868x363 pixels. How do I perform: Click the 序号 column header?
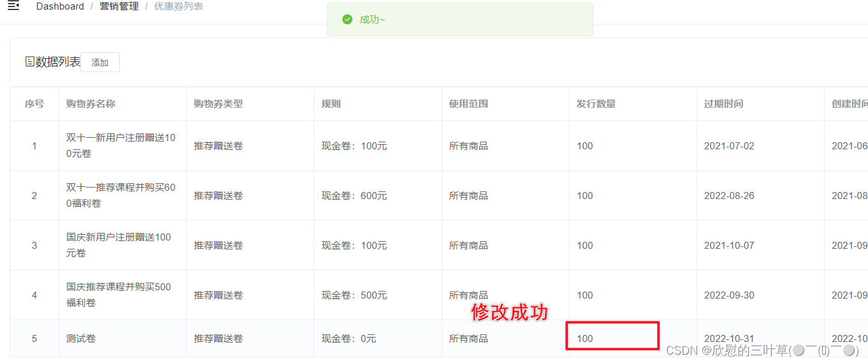coord(34,103)
